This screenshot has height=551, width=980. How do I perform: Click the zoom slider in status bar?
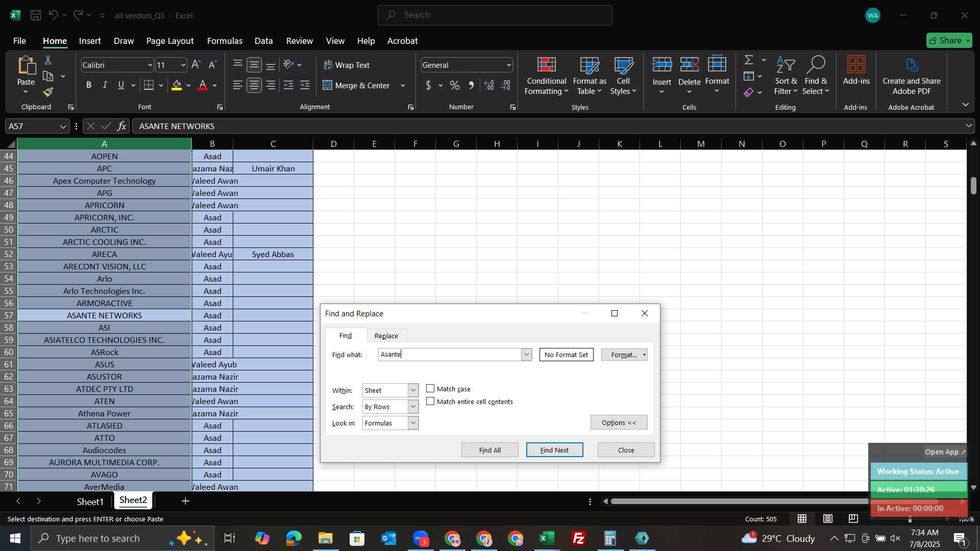pyautogui.click(x=910, y=519)
